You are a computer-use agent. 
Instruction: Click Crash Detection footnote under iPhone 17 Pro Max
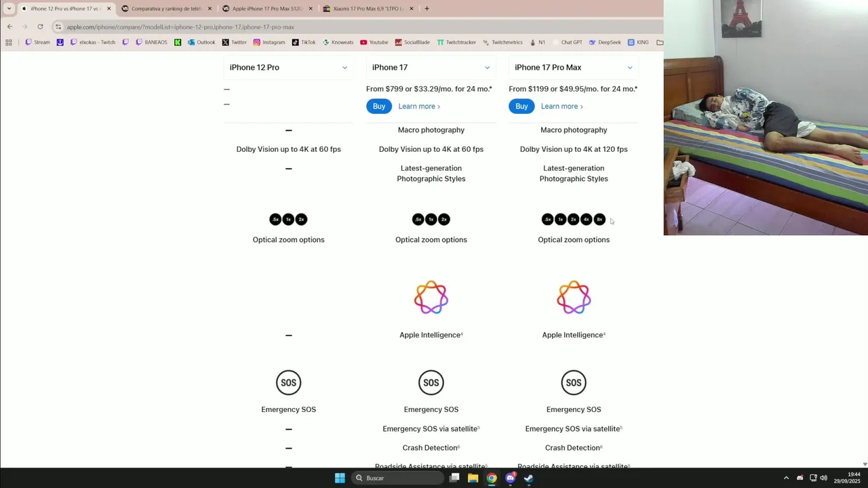pos(601,446)
